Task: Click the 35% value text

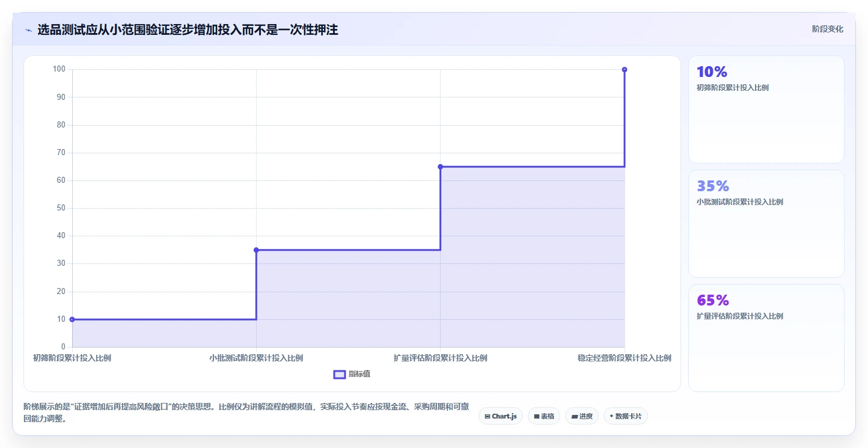Action: pos(713,186)
